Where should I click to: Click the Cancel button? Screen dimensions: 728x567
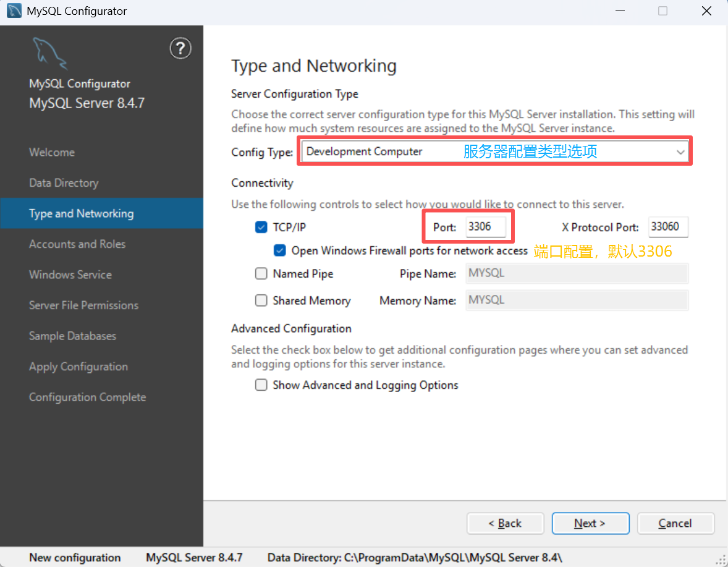675,523
